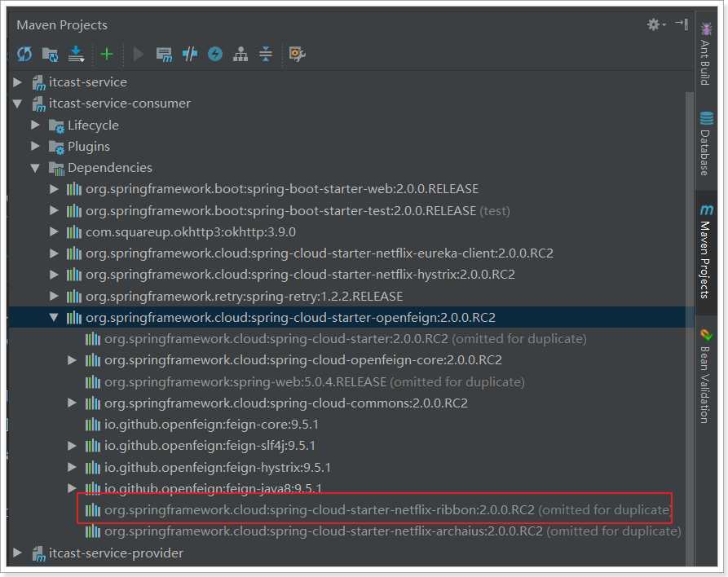Open the Database side tab

point(705,143)
